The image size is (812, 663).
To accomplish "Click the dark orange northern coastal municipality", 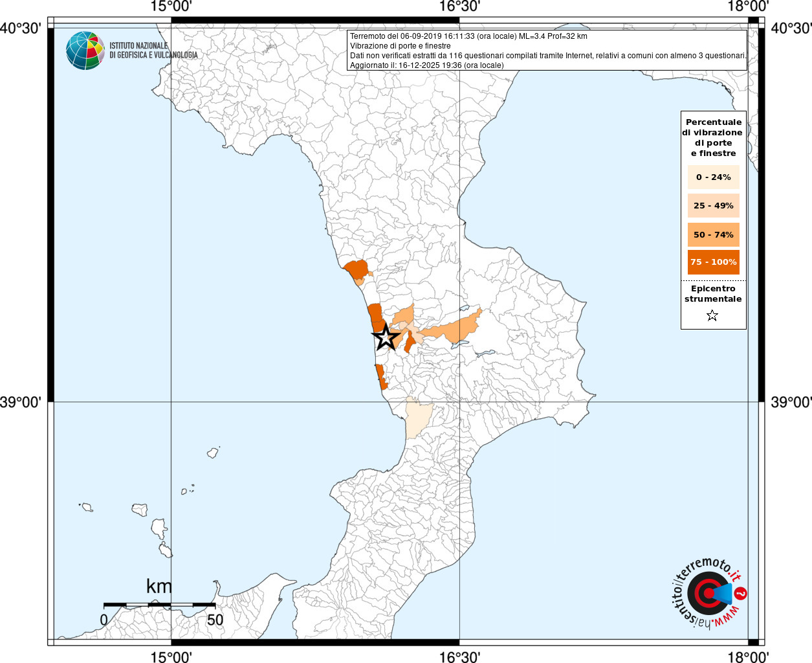I will pyautogui.click(x=356, y=269).
